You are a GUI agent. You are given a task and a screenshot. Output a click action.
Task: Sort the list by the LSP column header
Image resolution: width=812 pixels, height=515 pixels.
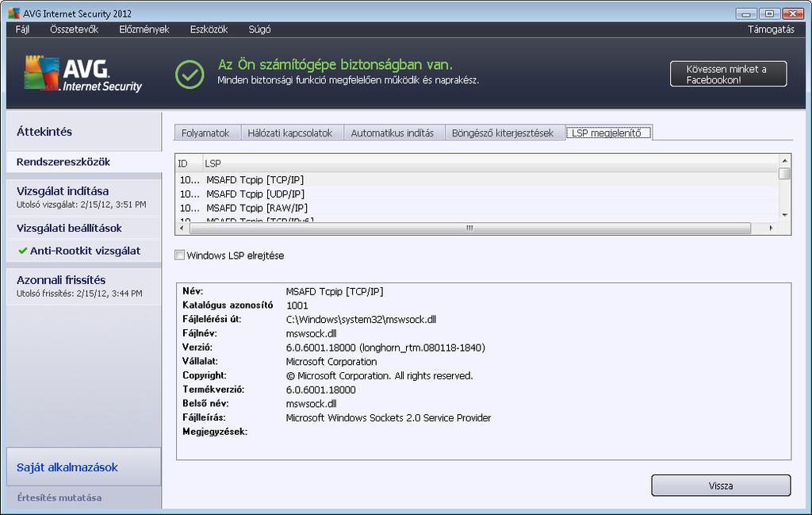click(x=490, y=163)
